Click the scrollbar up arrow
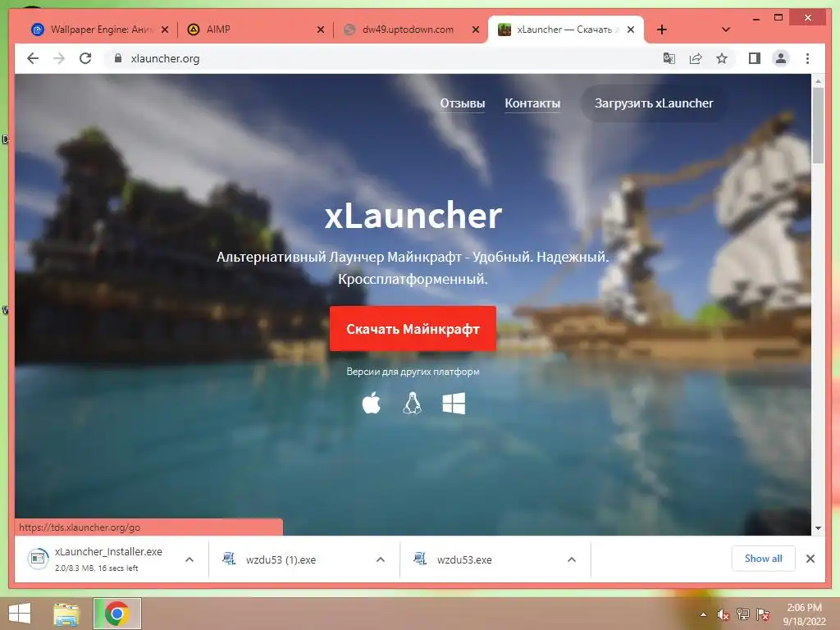The image size is (840, 630). click(818, 81)
